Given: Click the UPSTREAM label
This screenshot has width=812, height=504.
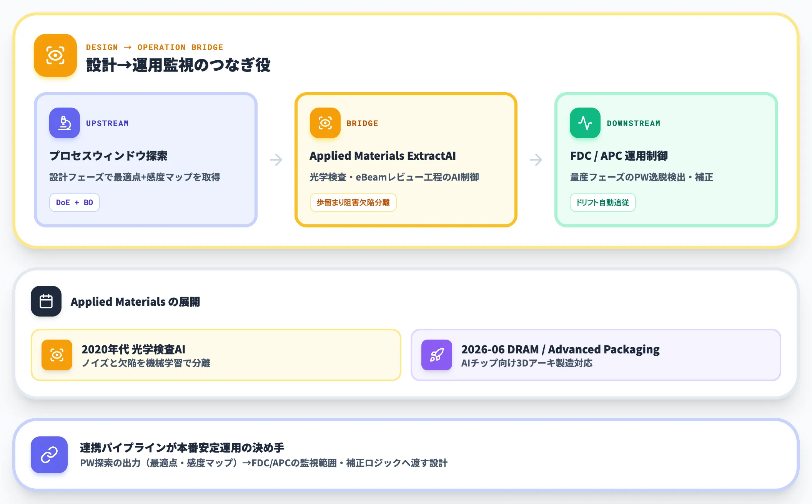Looking at the screenshot, I should [x=107, y=123].
